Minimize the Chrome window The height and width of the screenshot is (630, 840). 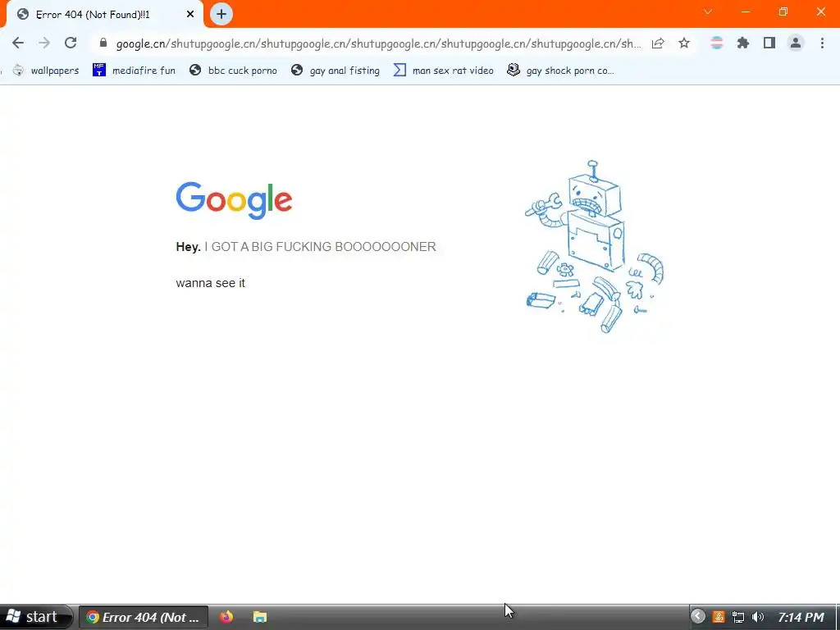pyautogui.click(x=746, y=11)
